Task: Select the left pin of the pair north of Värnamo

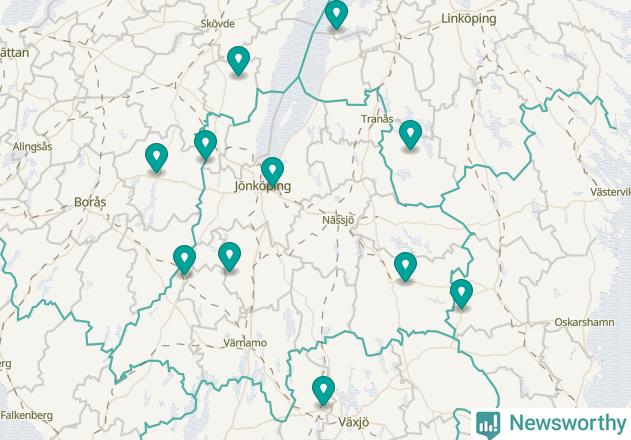Action: pyautogui.click(x=184, y=260)
